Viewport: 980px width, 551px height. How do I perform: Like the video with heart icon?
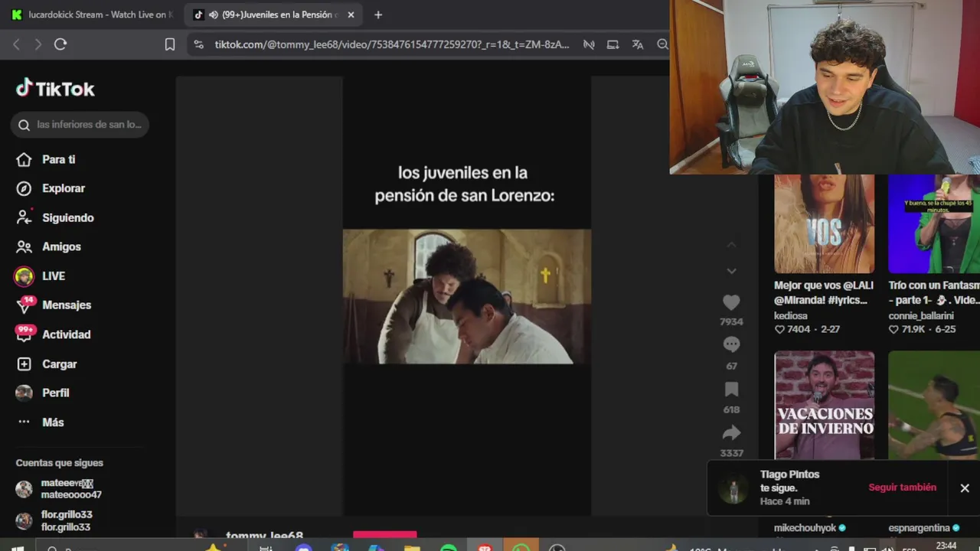click(731, 303)
